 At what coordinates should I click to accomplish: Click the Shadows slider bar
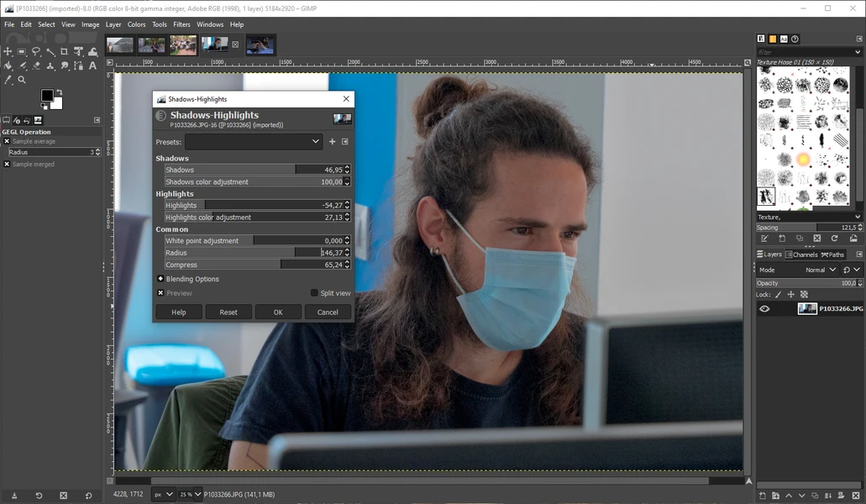pyautogui.click(x=252, y=170)
